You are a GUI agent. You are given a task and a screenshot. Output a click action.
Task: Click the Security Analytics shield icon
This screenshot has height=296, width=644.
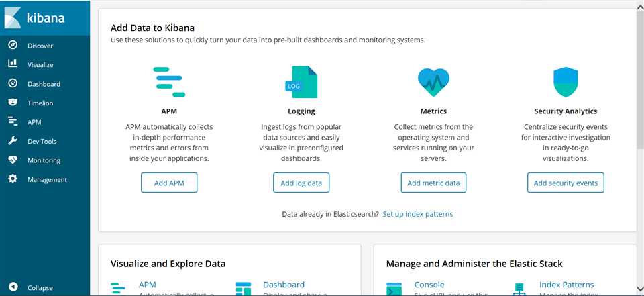pyautogui.click(x=566, y=82)
